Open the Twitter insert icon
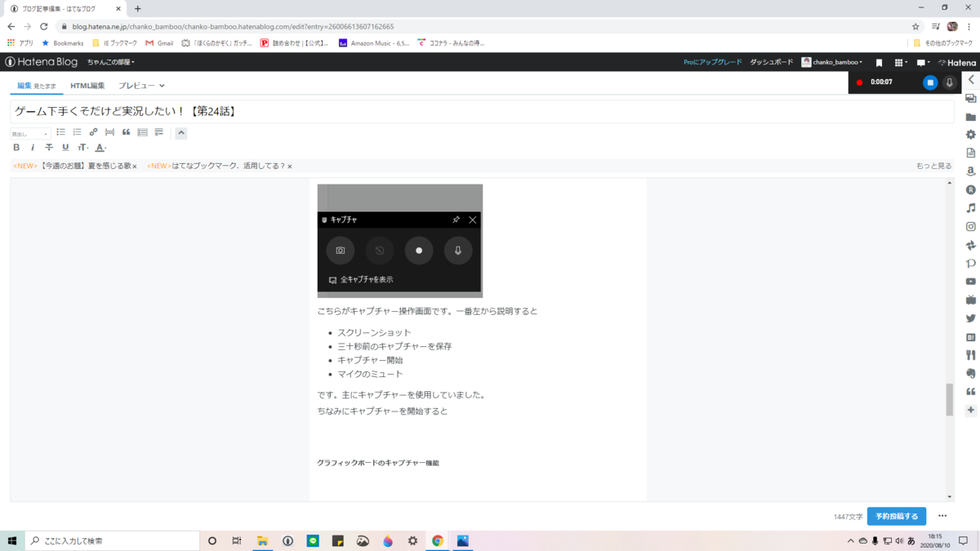 coord(971,318)
